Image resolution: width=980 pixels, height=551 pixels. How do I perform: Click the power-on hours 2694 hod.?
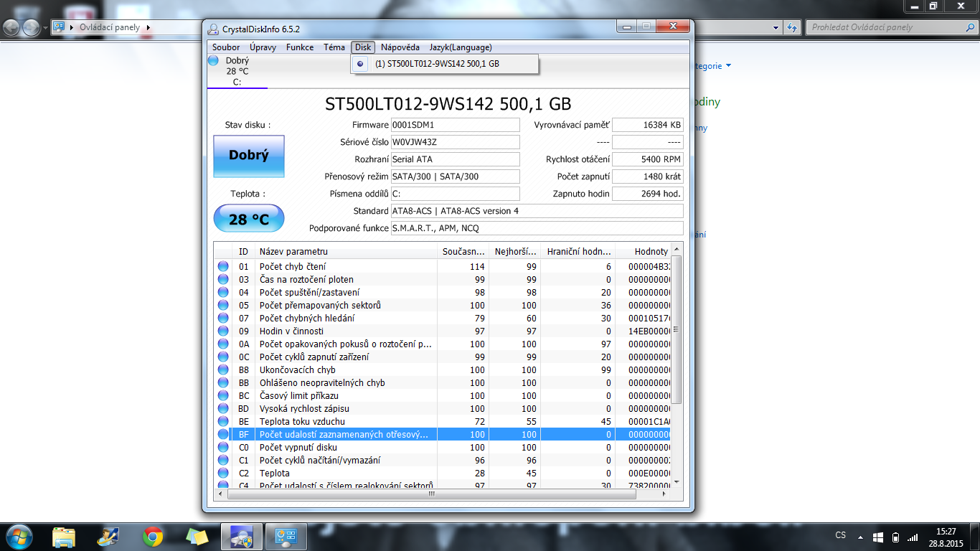point(648,194)
